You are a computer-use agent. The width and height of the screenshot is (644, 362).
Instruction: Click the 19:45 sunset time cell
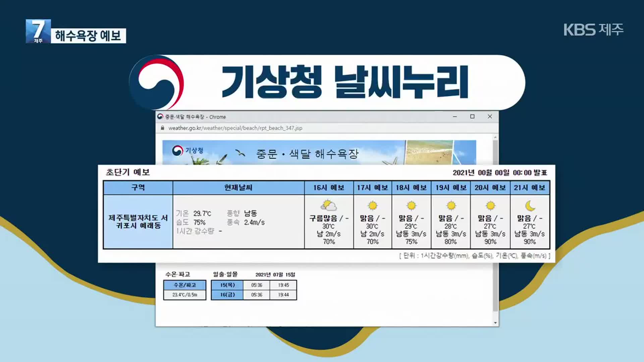[x=283, y=285]
